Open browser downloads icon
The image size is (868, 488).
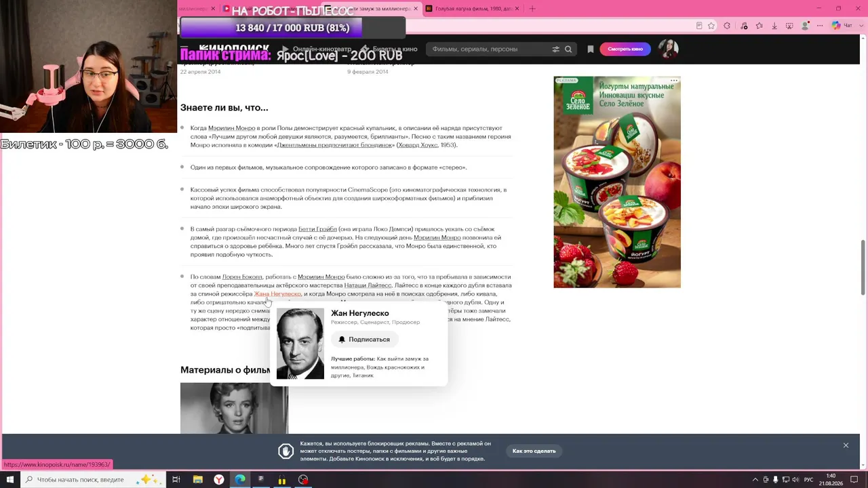[774, 26]
